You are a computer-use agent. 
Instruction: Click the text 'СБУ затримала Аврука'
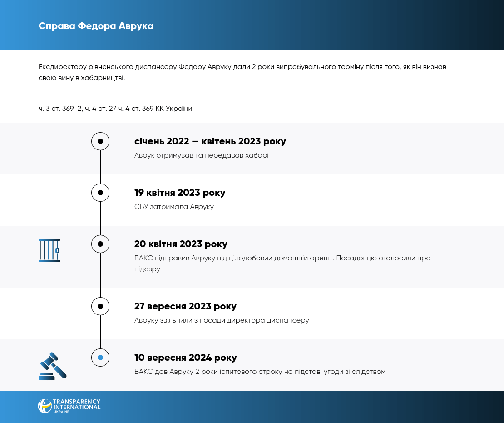(174, 207)
